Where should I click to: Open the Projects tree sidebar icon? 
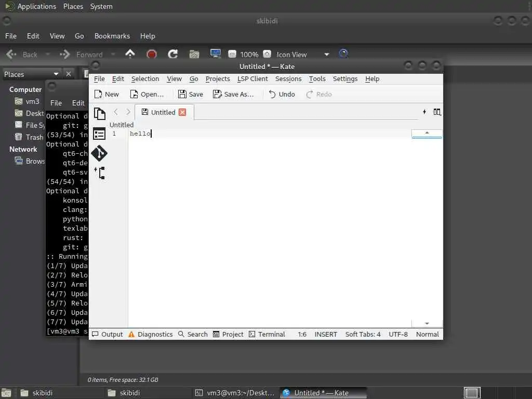(99, 172)
